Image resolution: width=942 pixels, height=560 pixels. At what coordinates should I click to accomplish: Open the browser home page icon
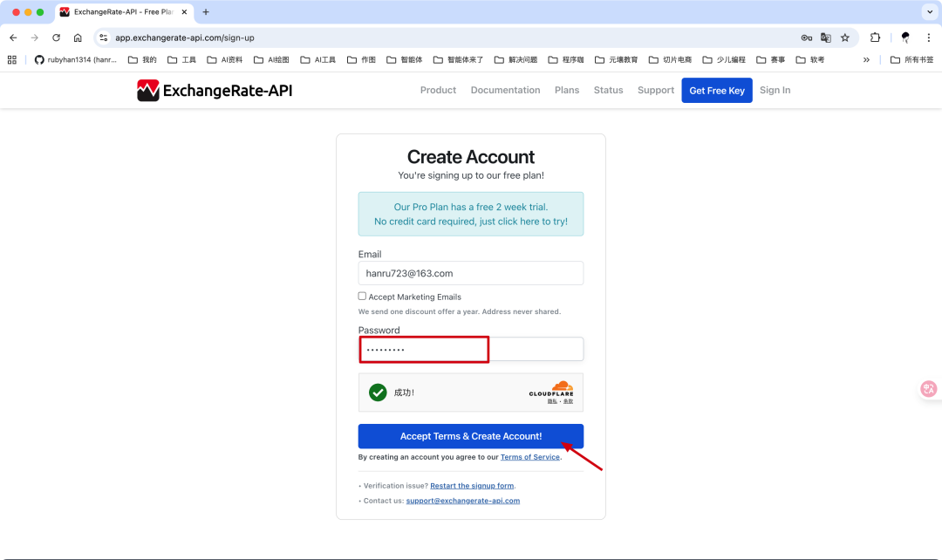[78, 38]
